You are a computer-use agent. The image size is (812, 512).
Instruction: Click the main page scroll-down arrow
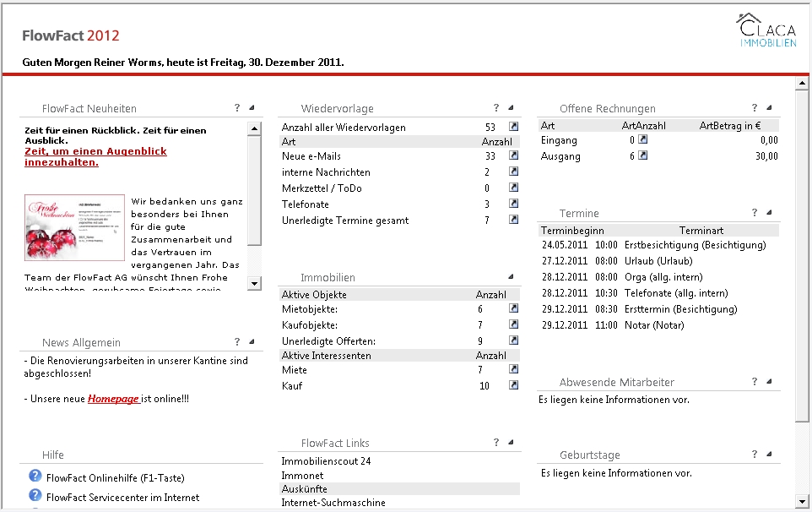pyautogui.click(x=802, y=501)
